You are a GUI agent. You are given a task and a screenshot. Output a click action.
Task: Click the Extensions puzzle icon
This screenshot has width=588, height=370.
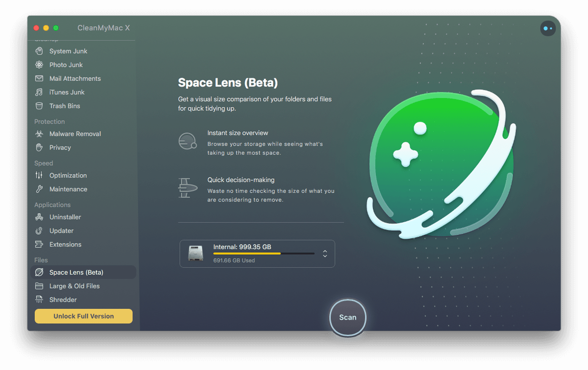39,245
